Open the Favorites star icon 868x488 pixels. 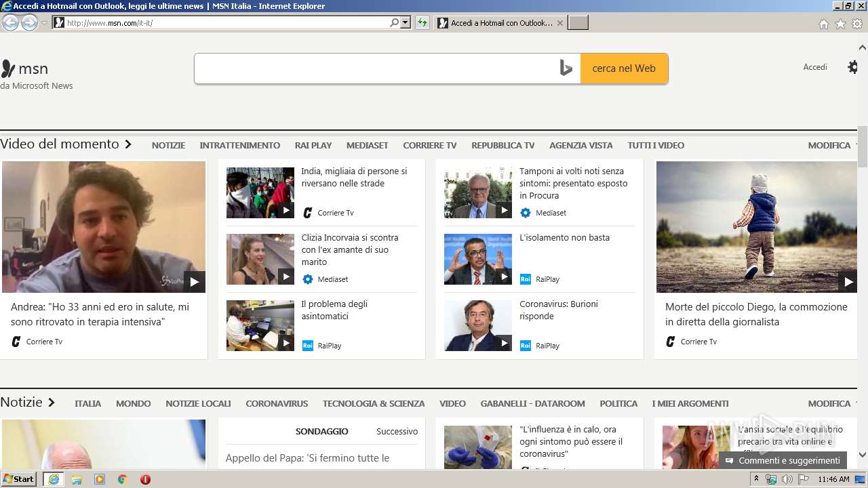coord(840,24)
